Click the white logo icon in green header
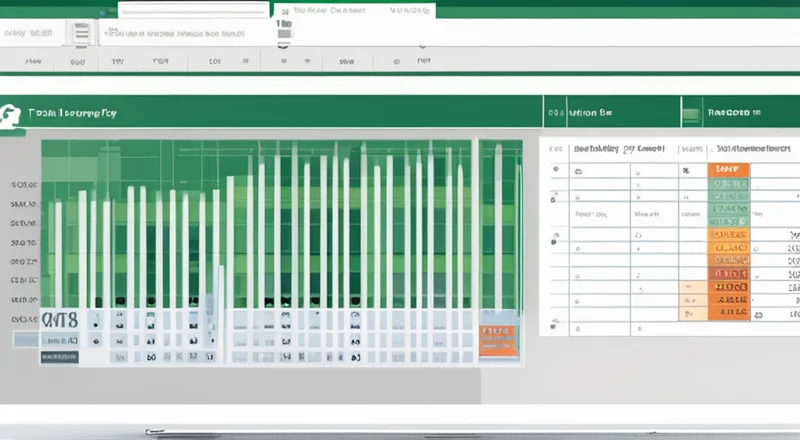 click(x=12, y=113)
